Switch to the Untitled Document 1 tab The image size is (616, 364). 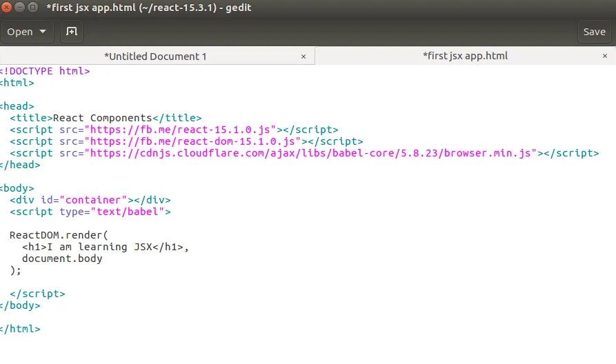(x=156, y=57)
